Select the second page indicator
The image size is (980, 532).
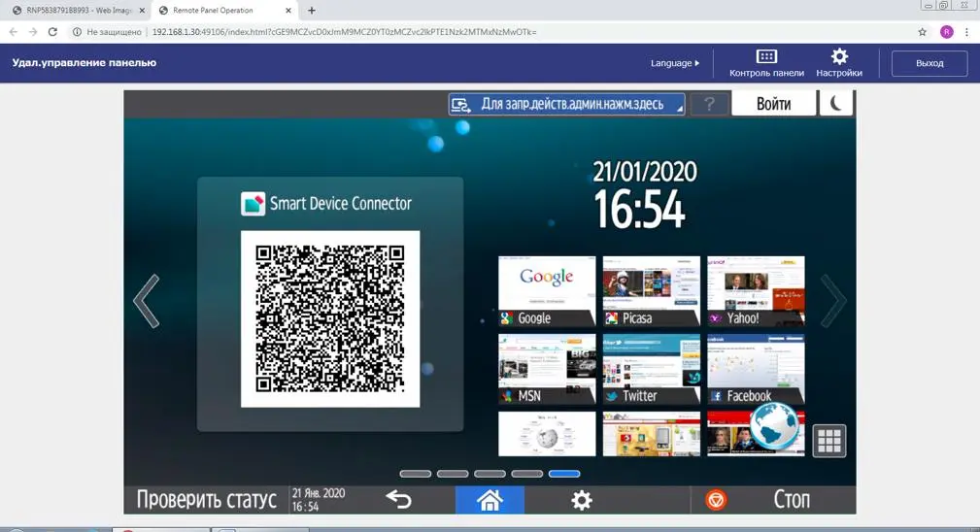(x=453, y=474)
